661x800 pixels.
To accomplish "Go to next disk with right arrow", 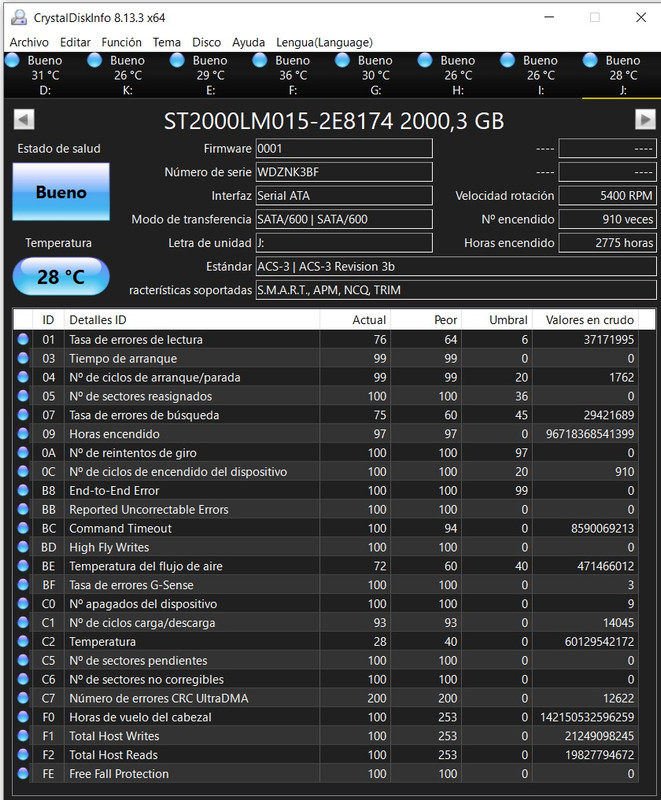I will tap(645, 120).
